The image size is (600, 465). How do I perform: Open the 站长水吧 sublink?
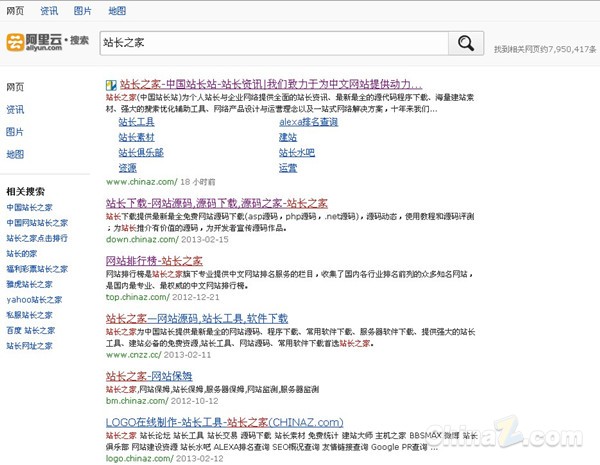point(297,153)
